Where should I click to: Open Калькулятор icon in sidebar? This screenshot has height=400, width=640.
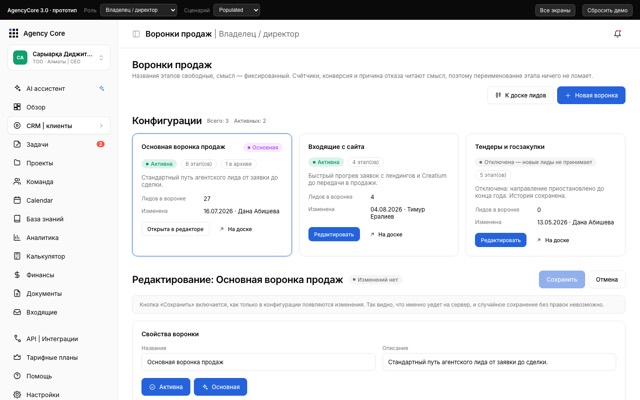tap(17, 256)
